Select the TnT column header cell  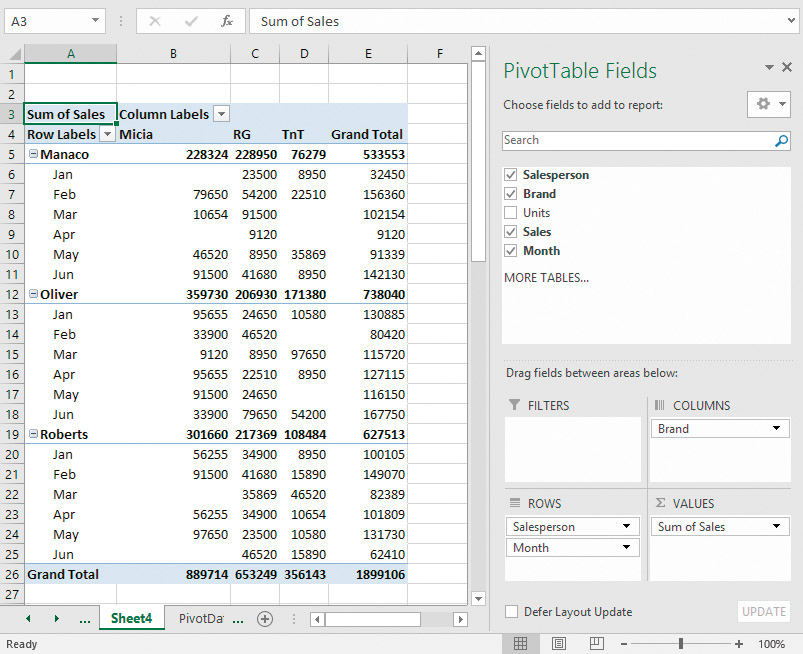tap(304, 134)
